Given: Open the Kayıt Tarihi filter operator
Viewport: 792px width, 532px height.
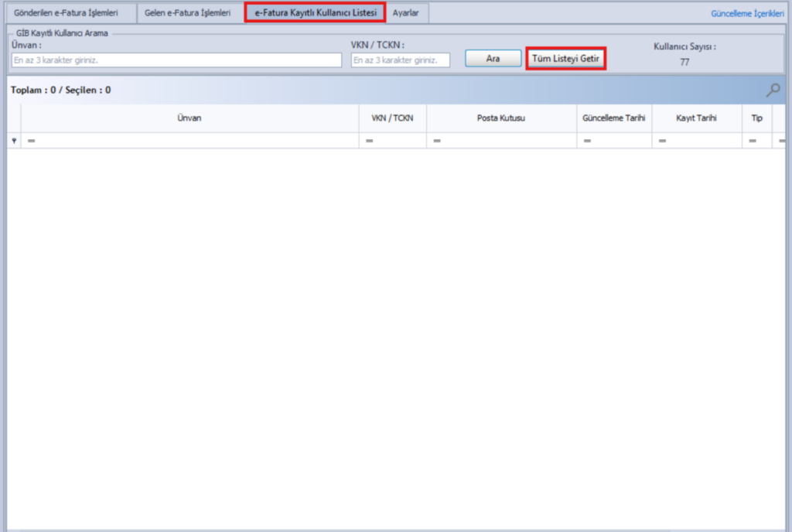Looking at the screenshot, I should click(662, 141).
